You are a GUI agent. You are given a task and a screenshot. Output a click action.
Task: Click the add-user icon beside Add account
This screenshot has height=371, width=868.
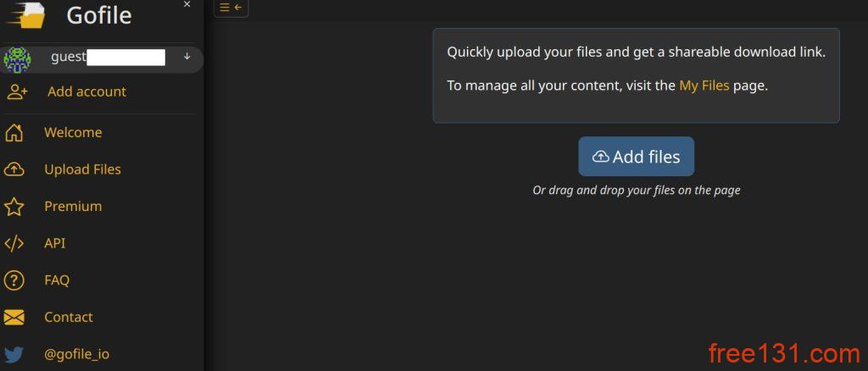pyautogui.click(x=17, y=91)
